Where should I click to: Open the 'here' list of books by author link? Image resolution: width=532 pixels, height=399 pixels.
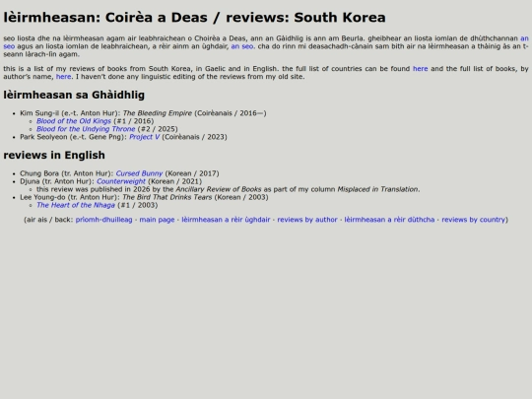pyautogui.click(x=63, y=76)
